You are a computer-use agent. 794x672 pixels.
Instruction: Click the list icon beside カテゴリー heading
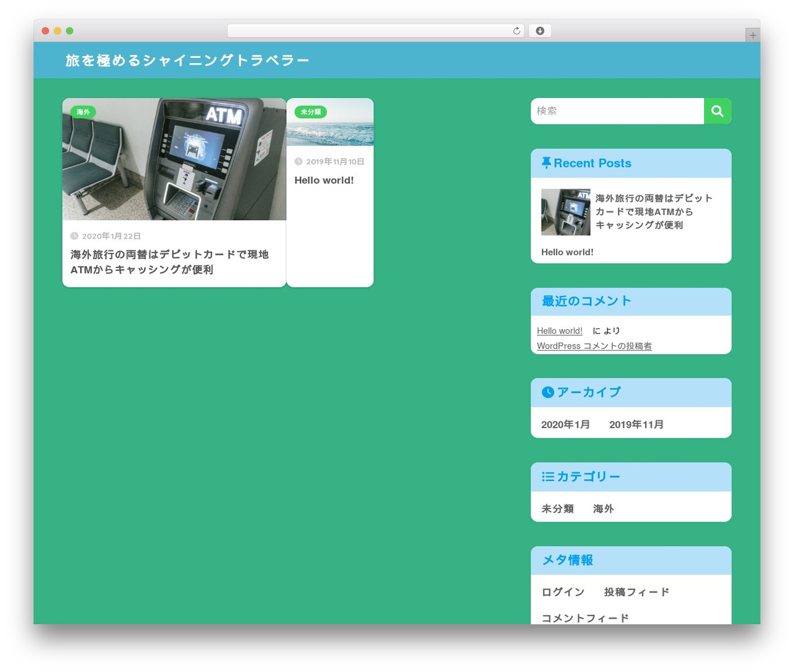548,477
